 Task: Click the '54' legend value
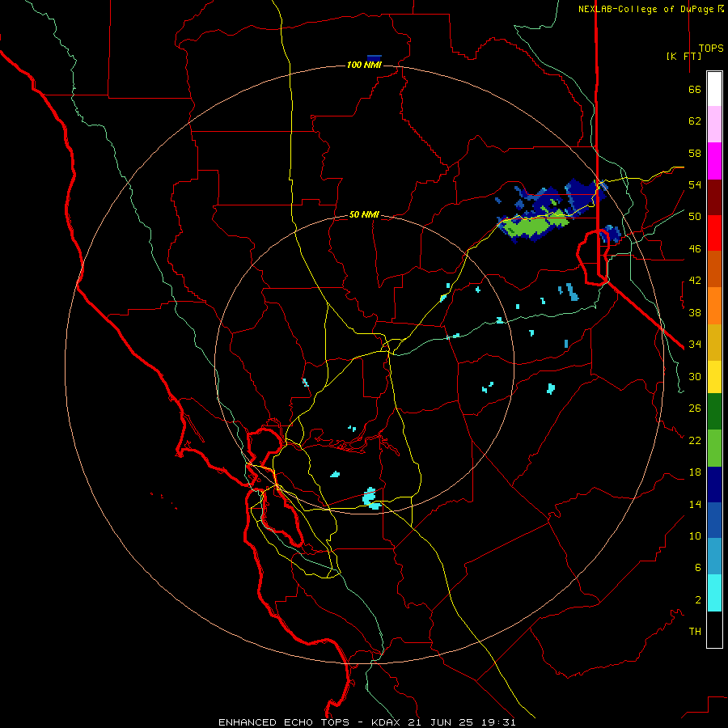[695, 184]
